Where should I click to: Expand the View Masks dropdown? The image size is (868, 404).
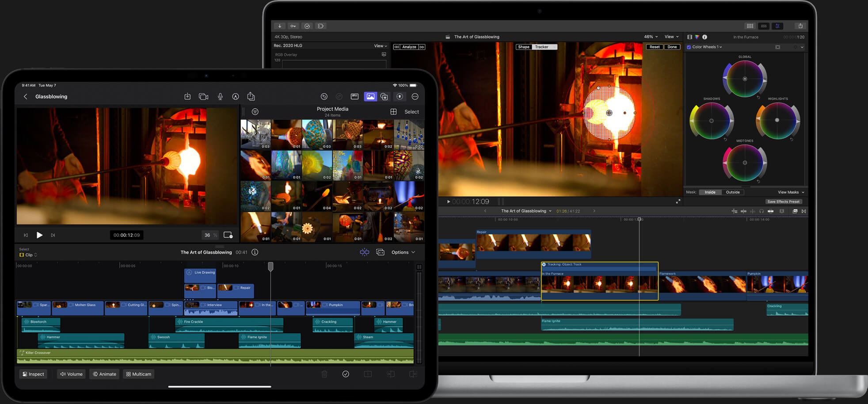(x=791, y=192)
